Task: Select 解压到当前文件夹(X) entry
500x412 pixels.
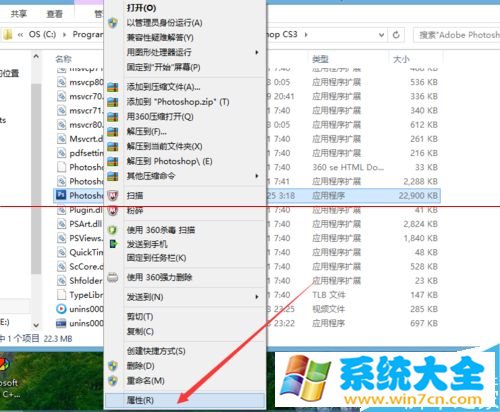Action: coord(164,146)
